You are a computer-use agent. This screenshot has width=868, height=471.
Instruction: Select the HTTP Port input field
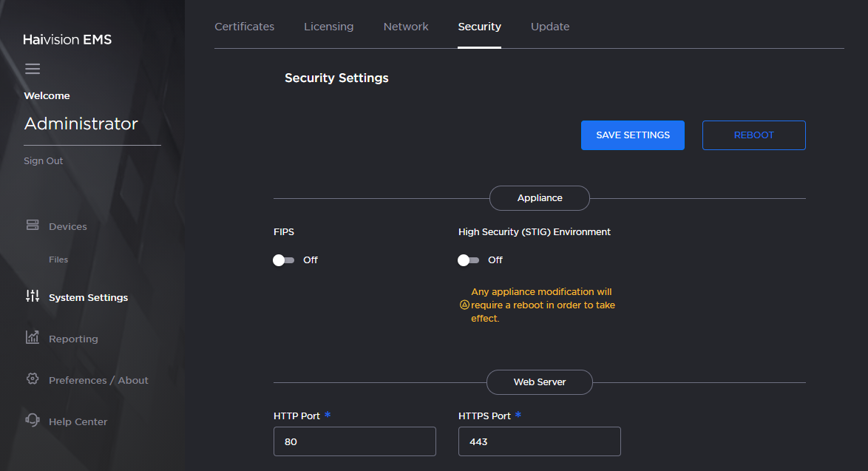coord(354,441)
